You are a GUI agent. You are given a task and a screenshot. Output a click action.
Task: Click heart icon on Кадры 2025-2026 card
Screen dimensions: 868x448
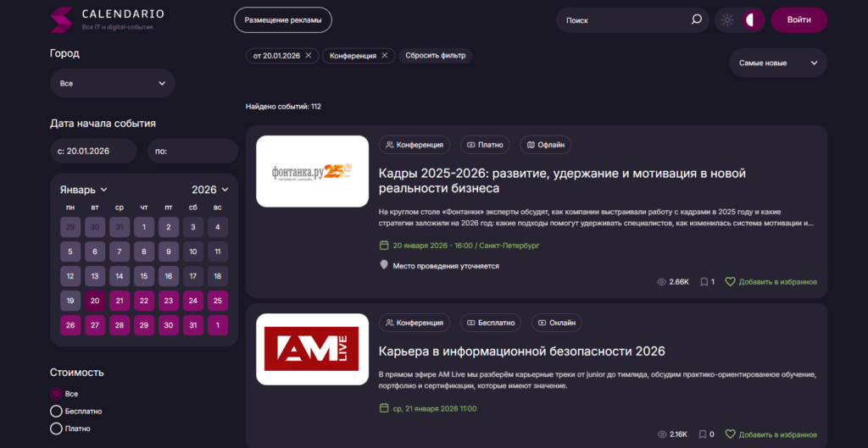730,282
